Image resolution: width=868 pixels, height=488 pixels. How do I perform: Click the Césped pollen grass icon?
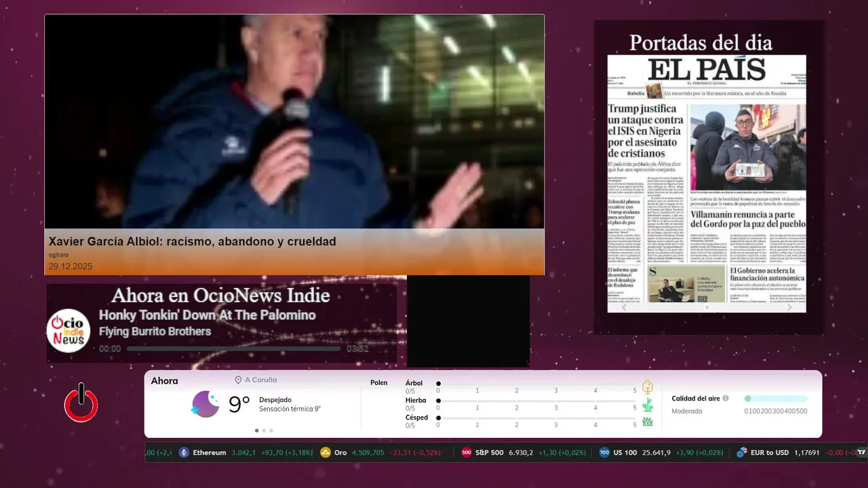pyautogui.click(x=648, y=422)
